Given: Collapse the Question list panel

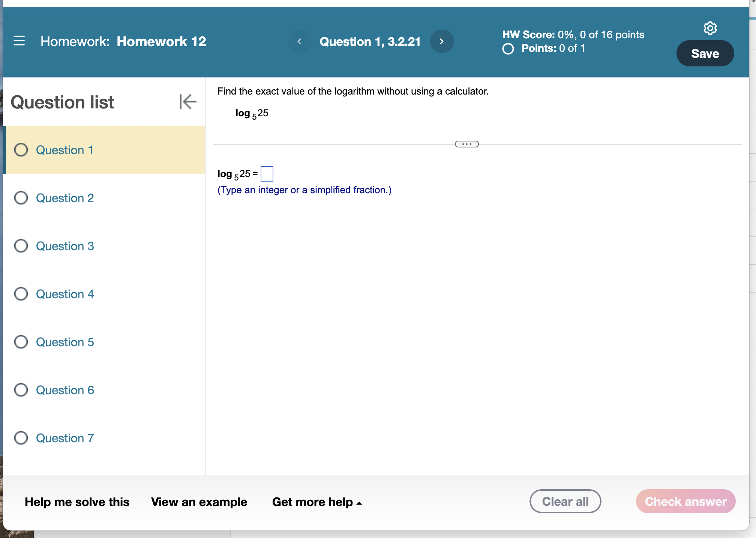Looking at the screenshot, I should pyautogui.click(x=187, y=102).
